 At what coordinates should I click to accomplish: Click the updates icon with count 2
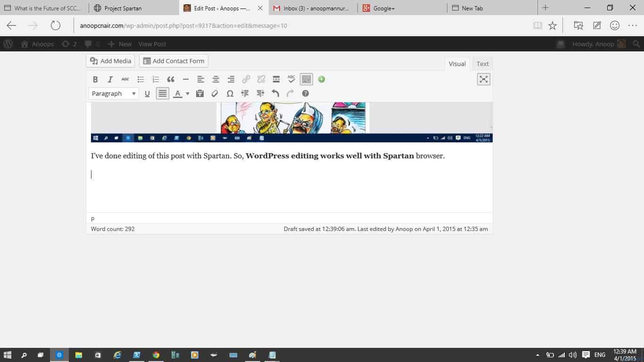tap(69, 44)
